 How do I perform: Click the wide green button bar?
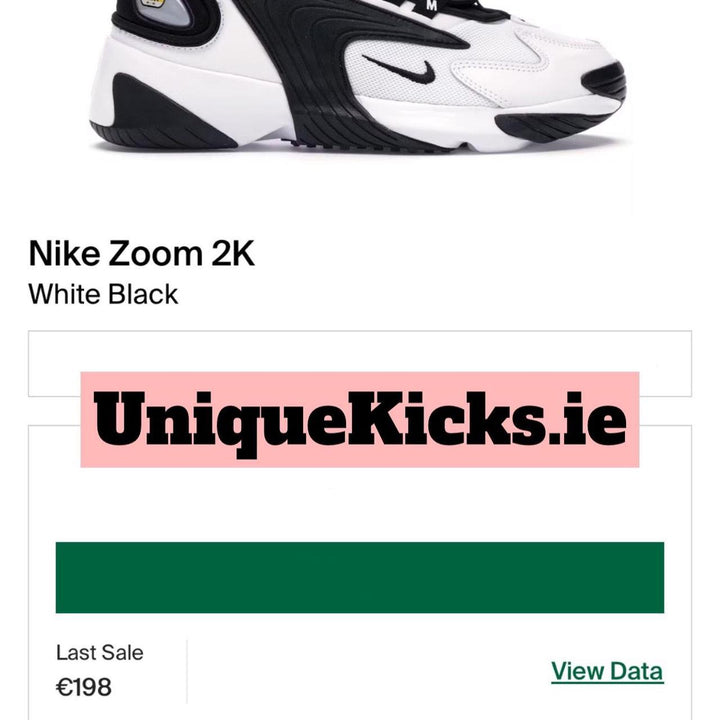(x=360, y=577)
